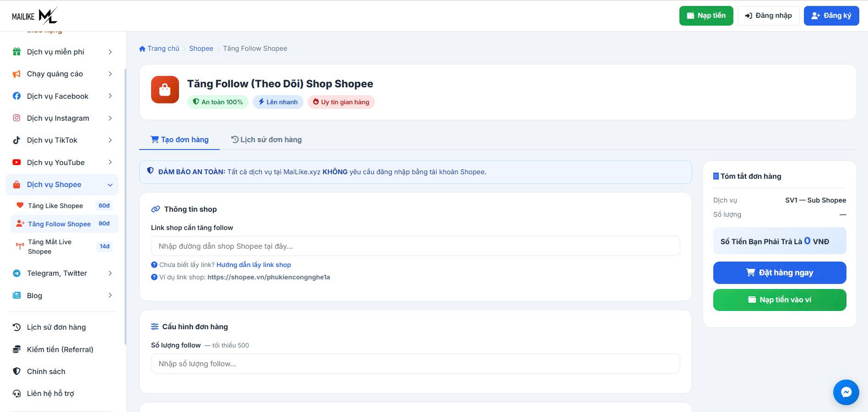Click the Đặt hàng ngay button

(780, 273)
